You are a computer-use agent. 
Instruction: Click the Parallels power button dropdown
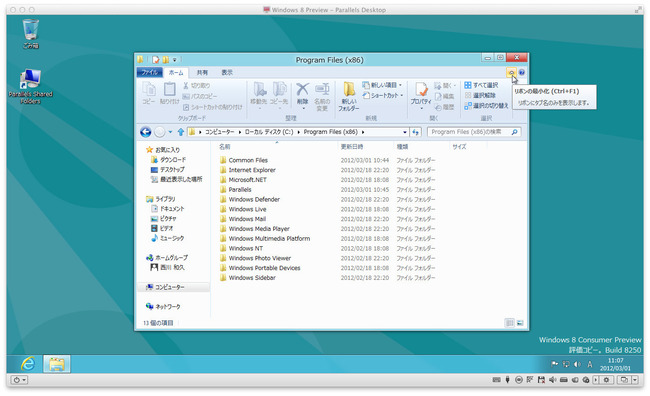click(19, 380)
